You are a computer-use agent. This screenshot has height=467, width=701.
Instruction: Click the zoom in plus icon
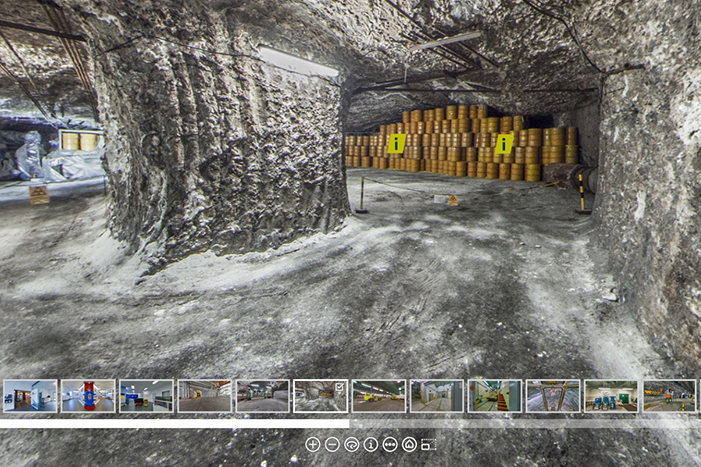tap(312, 445)
